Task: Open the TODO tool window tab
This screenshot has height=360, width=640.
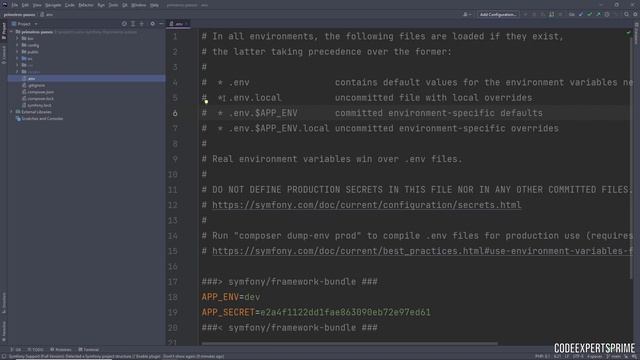Action: tap(36, 350)
